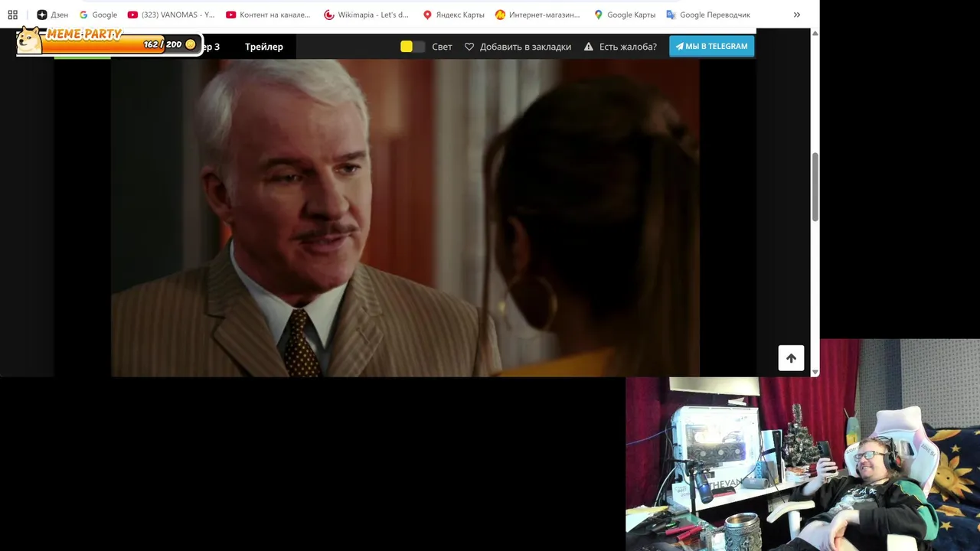Toggle the Свет light switch
Image resolution: width=980 pixels, height=551 pixels.
pos(412,47)
